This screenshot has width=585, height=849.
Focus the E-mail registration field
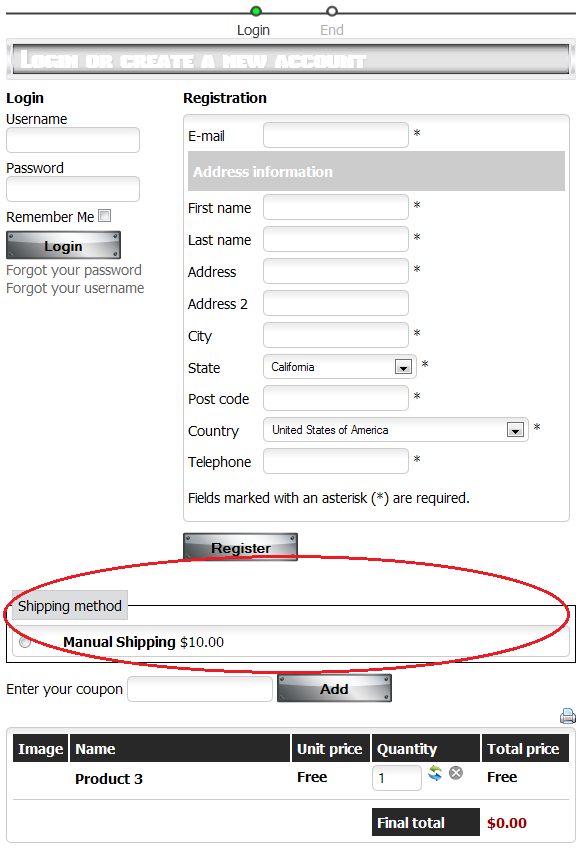pos(336,135)
